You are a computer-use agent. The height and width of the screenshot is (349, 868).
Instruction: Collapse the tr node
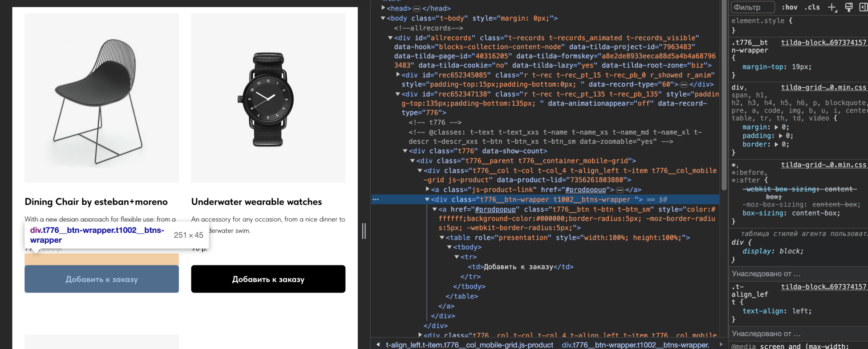pyautogui.click(x=457, y=257)
